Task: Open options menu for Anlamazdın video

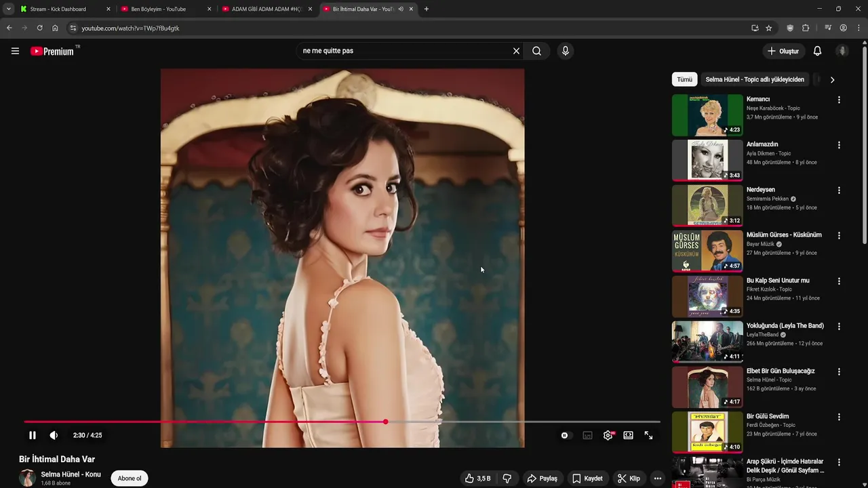Action: [839, 145]
